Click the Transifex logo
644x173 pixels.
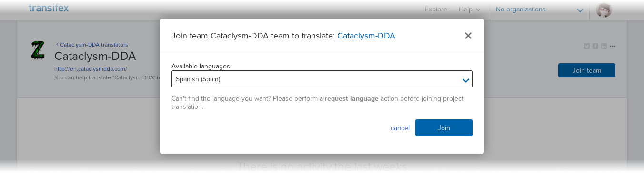click(x=49, y=8)
